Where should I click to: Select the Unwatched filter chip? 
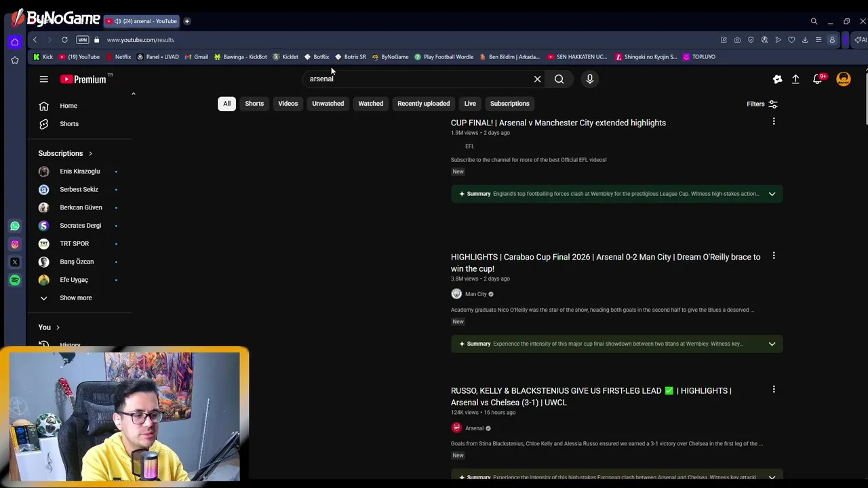click(328, 104)
